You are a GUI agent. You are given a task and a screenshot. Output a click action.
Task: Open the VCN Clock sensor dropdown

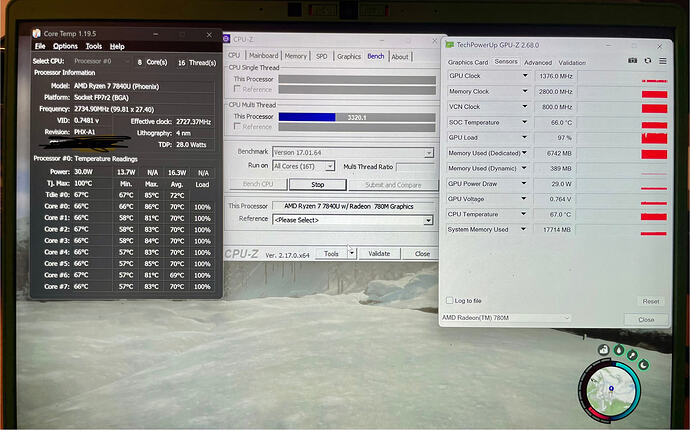point(525,107)
